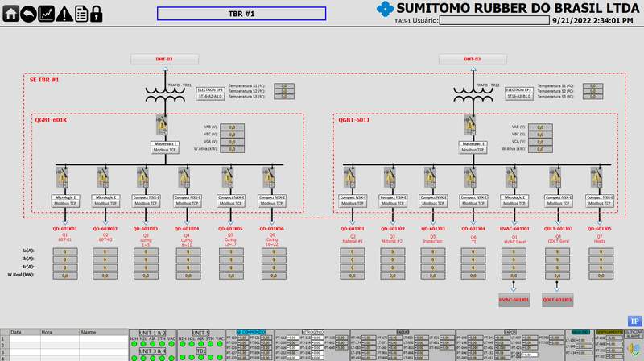
Task: Select the QGBT-601K main breaker icon
Action: click(162, 126)
